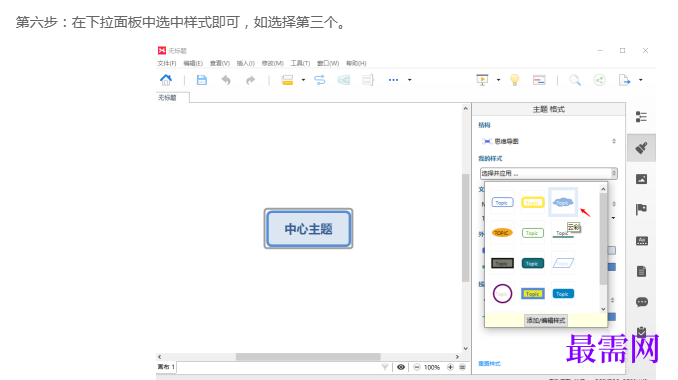Open the flag markers sidebar icon
This screenshot has height=380, width=678.
click(641, 210)
